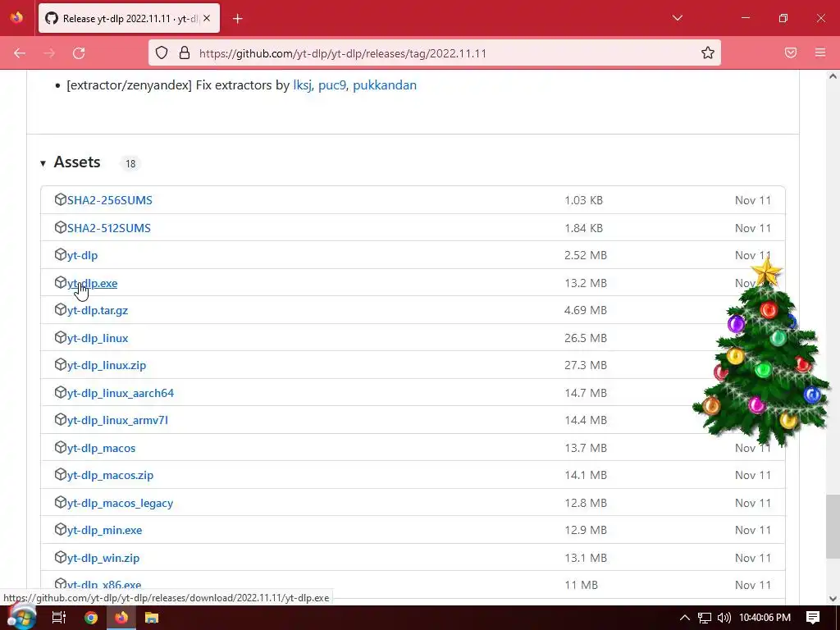Image resolution: width=840 pixels, height=630 pixels.
Task: Click the package icon beside SHA2-512SUMS
Action: (60, 227)
